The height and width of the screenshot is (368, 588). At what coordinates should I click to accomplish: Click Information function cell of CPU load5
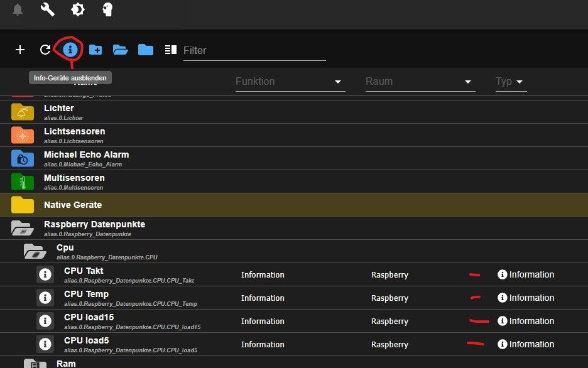tap(263, 344)
